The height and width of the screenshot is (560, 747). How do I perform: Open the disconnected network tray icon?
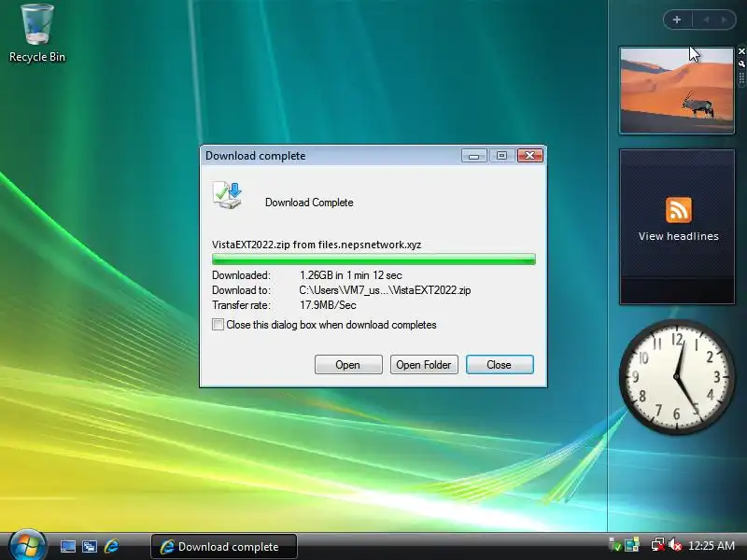pos(658,545)
